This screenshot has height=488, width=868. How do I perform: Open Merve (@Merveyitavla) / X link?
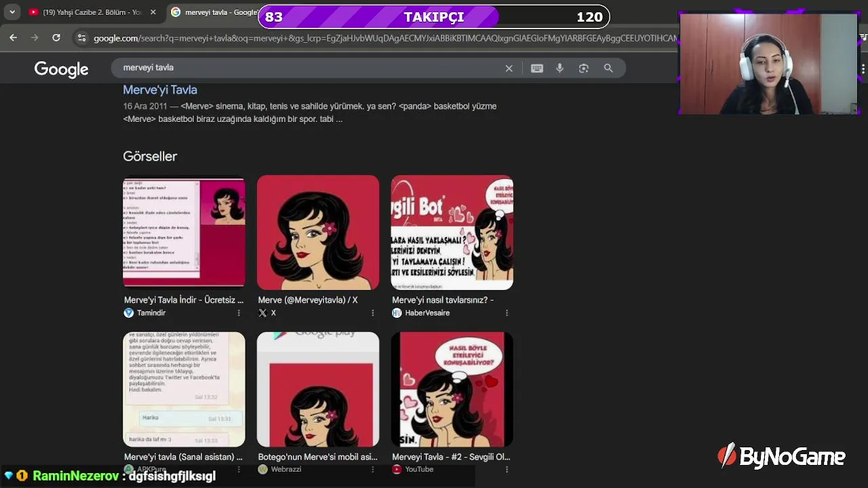coord(308,300)
